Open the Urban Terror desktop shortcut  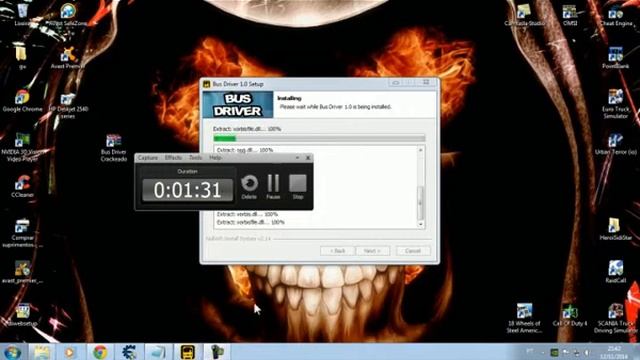tap(616, 144)
